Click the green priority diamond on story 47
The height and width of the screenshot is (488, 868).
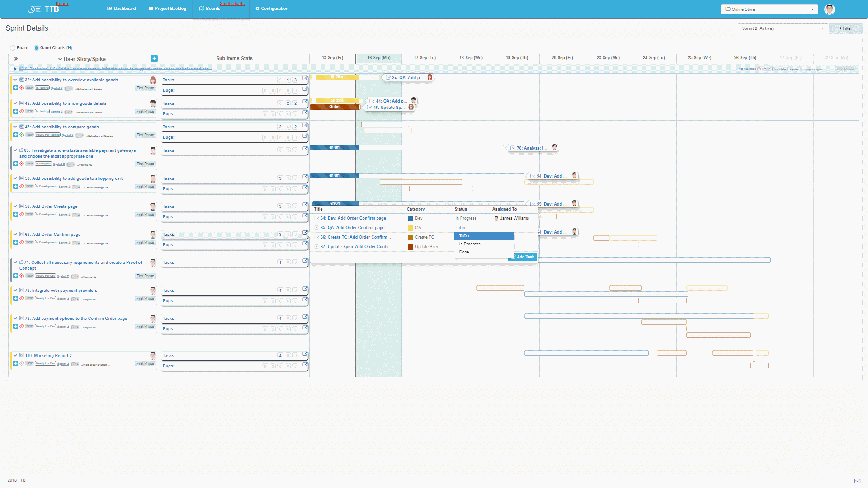click(22, 135)
